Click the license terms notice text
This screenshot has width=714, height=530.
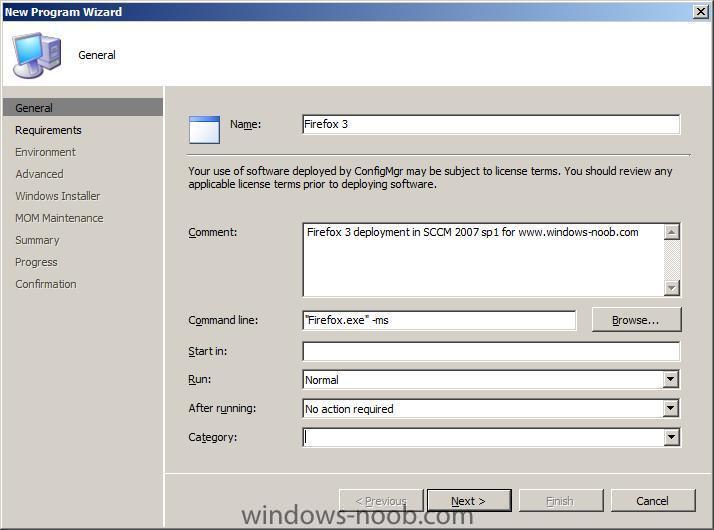point(430,178)
